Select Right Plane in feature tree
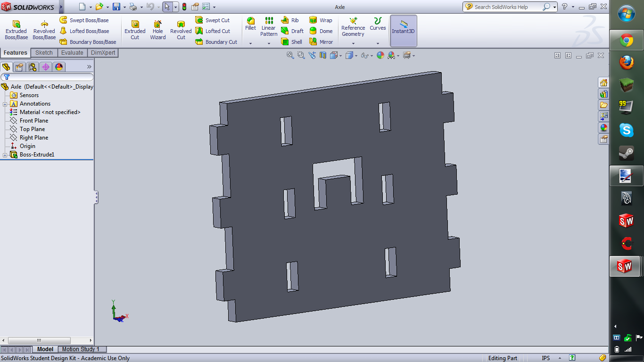Viewport: 644px width, 362px height. 34,138
